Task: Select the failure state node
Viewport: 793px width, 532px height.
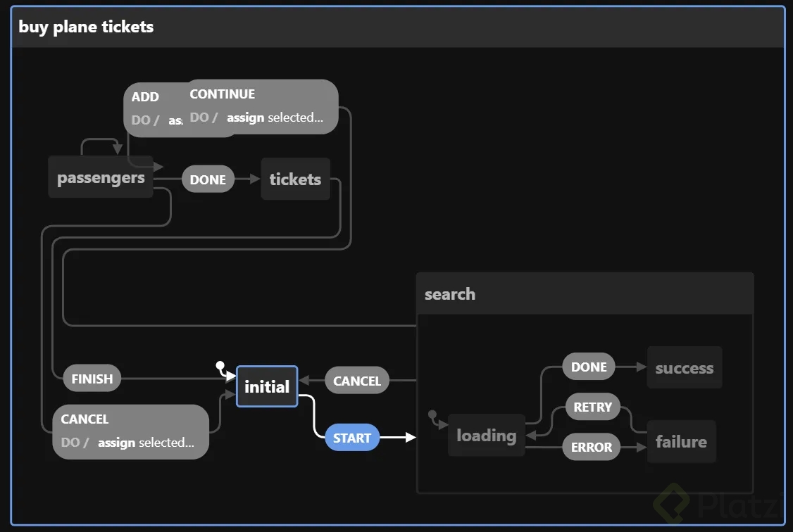Action: coord(681,442)
